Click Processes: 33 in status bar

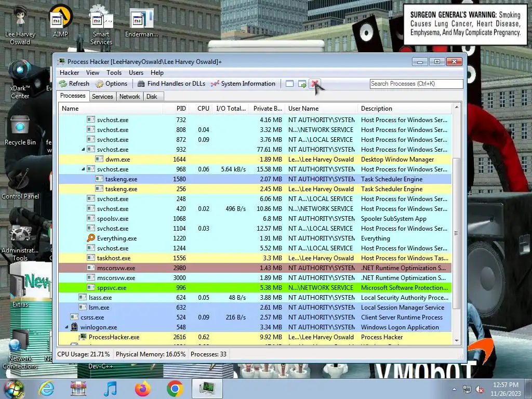[x=208, y=354]
